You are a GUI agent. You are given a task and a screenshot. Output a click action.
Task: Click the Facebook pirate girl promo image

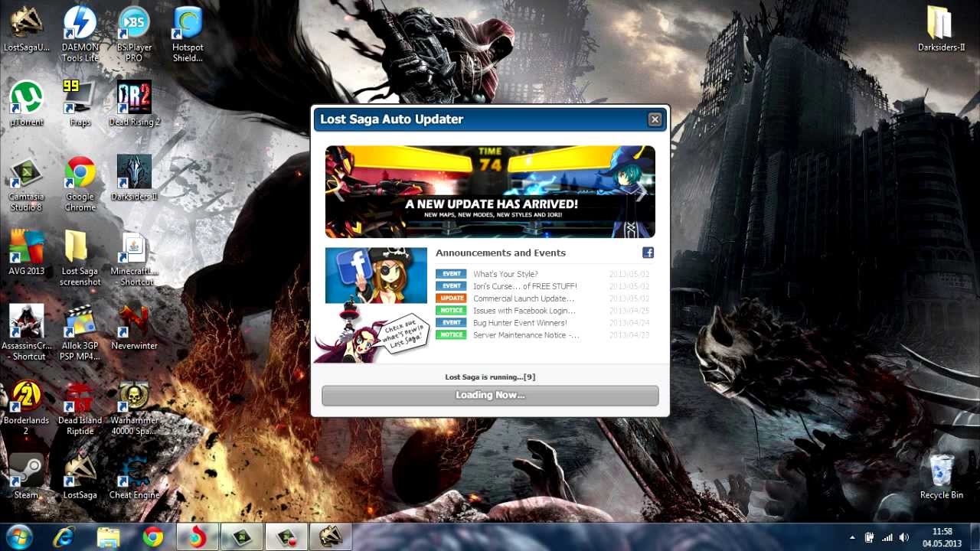[x=376, y=275]
